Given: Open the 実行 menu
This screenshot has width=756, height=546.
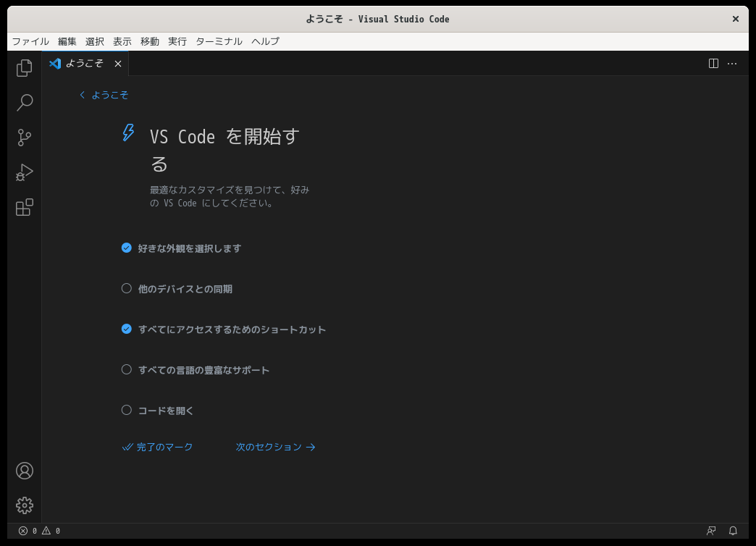Looking at the screenshot, I should [177, 41].
